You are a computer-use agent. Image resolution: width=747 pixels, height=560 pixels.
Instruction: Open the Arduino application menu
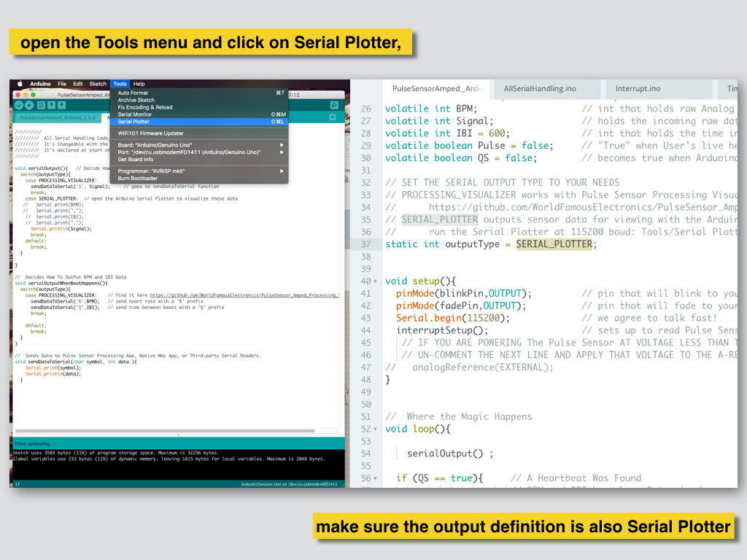(40, 84)
